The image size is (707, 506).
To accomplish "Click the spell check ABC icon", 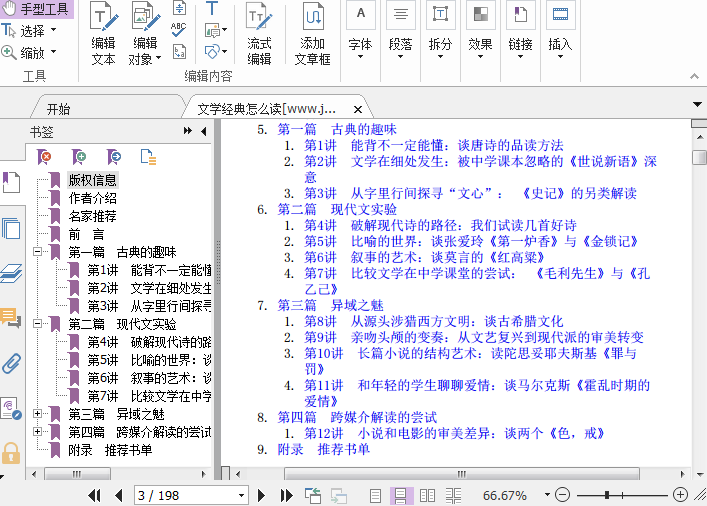I will (179, 29).
